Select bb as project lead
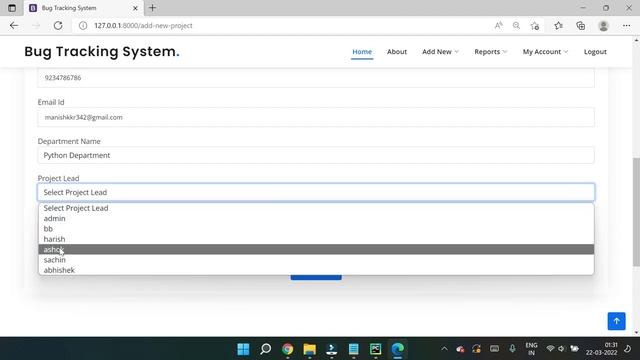 tap(316, 229)
